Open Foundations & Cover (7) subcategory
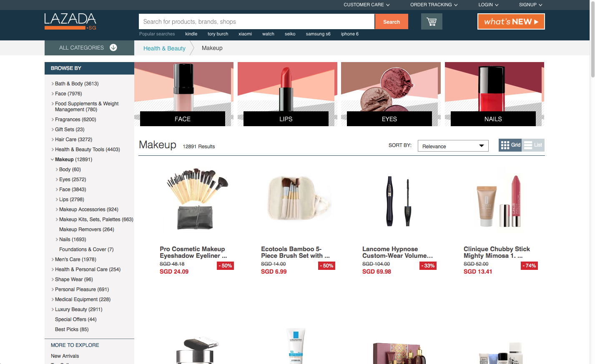This screenshot has height=364, width=595. [x=86, y=249]
